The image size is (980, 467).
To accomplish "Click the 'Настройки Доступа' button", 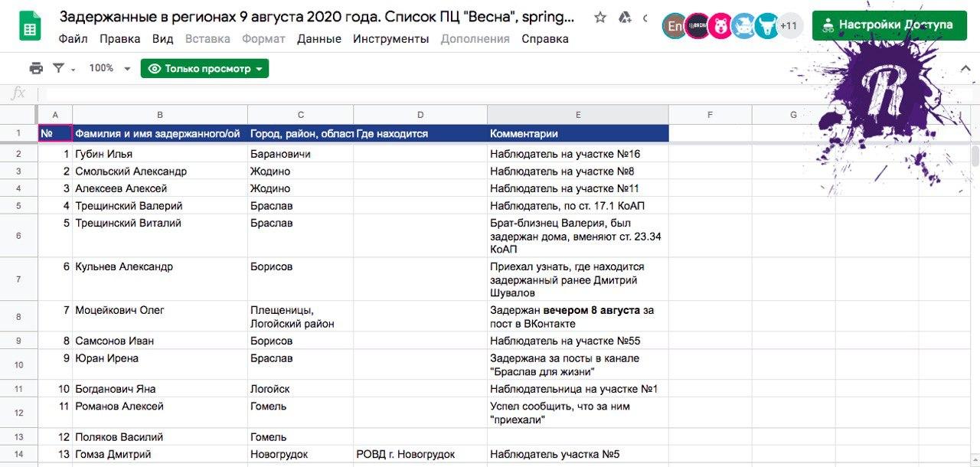I will [x=888, y=25].
